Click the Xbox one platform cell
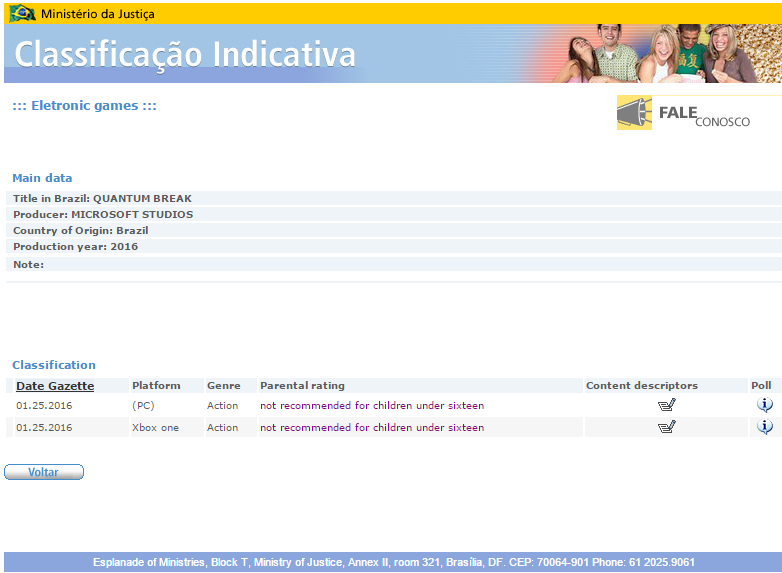782x573 pixels. coord(155,427)
